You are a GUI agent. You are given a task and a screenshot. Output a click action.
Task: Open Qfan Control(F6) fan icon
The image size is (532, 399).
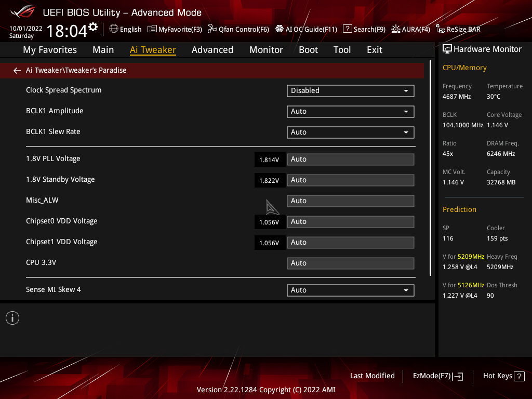212,29
